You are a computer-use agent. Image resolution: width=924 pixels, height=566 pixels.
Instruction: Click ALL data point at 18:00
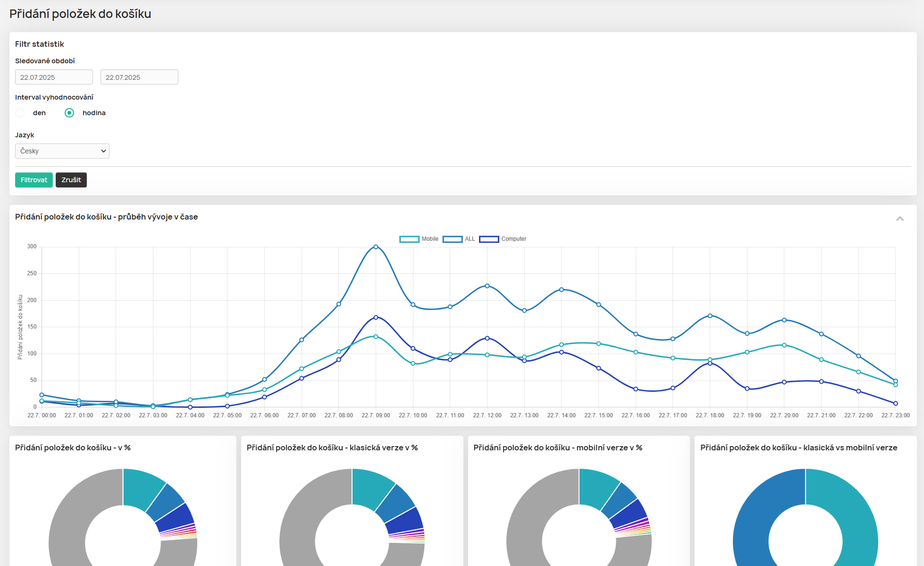click(710, 316)
